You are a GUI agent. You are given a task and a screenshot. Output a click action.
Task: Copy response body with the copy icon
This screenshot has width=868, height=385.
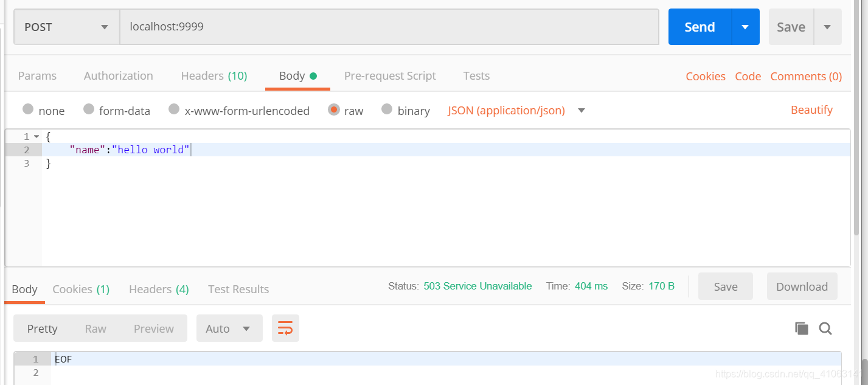[802, 328]
